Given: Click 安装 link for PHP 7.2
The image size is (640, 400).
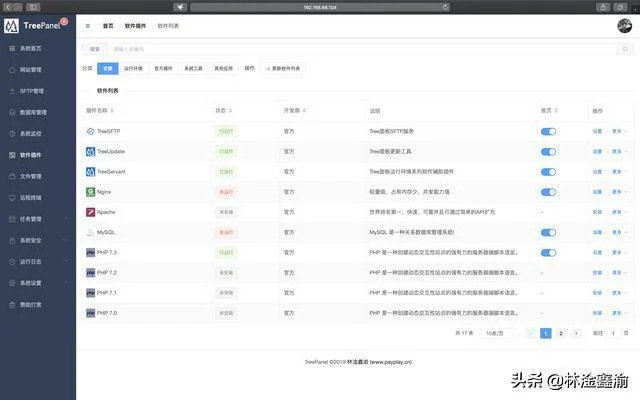Looking at the screenshot, I should pos(597,273).
